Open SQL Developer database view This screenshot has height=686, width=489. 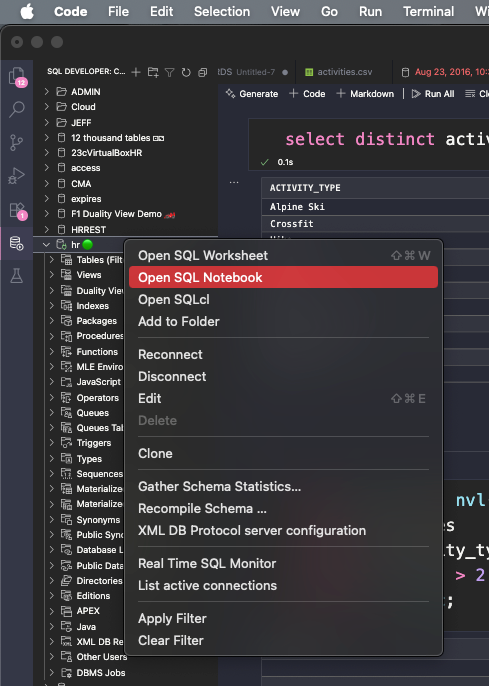[x=17, y=243]
